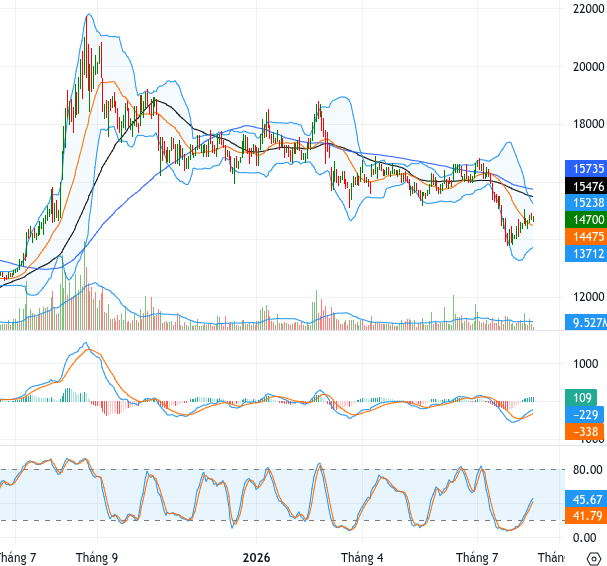The width and height of the screenshot is (607, 566).
Task: Click the 1000 MACD scale tick
Action: (586, 364)
